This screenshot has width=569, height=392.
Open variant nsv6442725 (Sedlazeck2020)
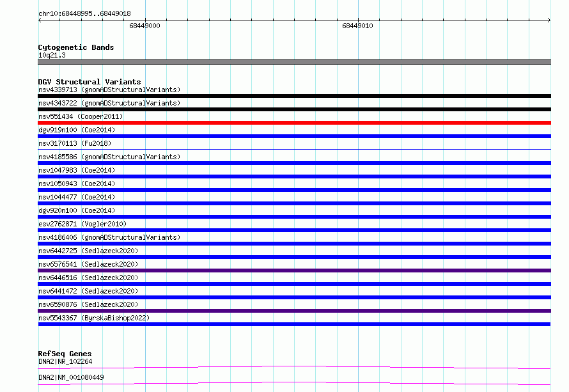[88, 251]
